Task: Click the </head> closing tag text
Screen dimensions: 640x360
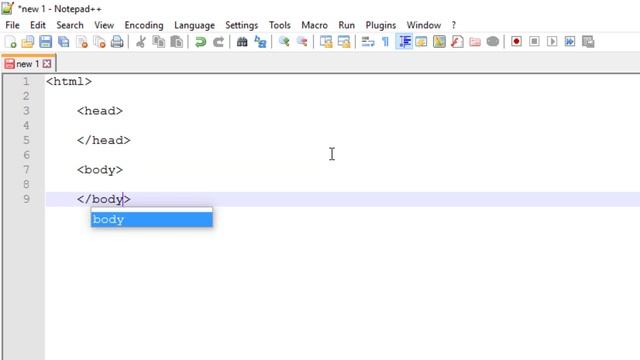Action: 104,140
